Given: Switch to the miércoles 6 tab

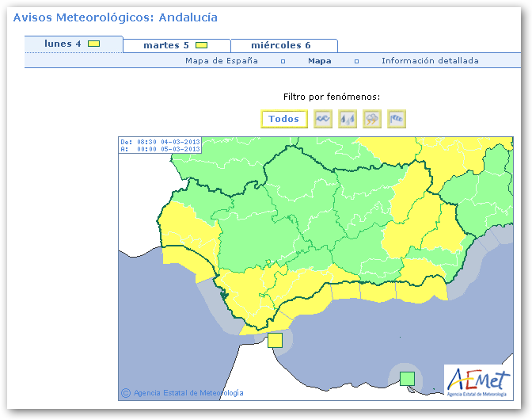Looking at the screenshot, I should click(x=280, y=45).
